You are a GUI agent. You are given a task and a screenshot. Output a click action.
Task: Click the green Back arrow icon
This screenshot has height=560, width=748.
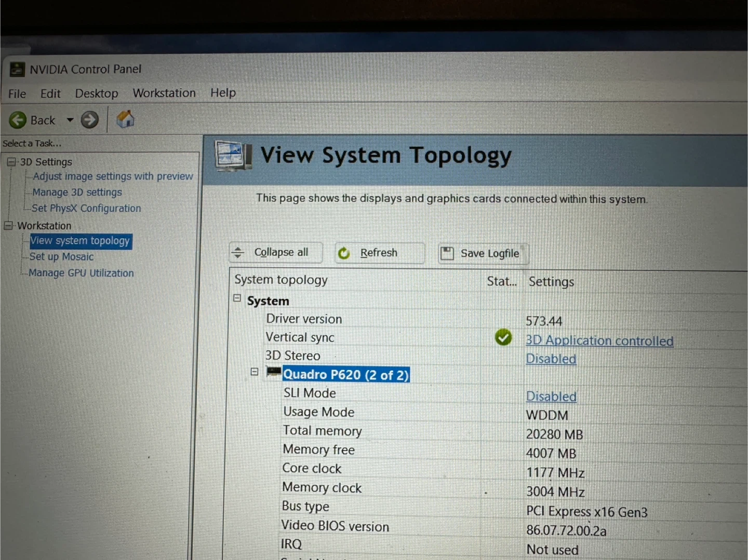(x=18, y=120)
